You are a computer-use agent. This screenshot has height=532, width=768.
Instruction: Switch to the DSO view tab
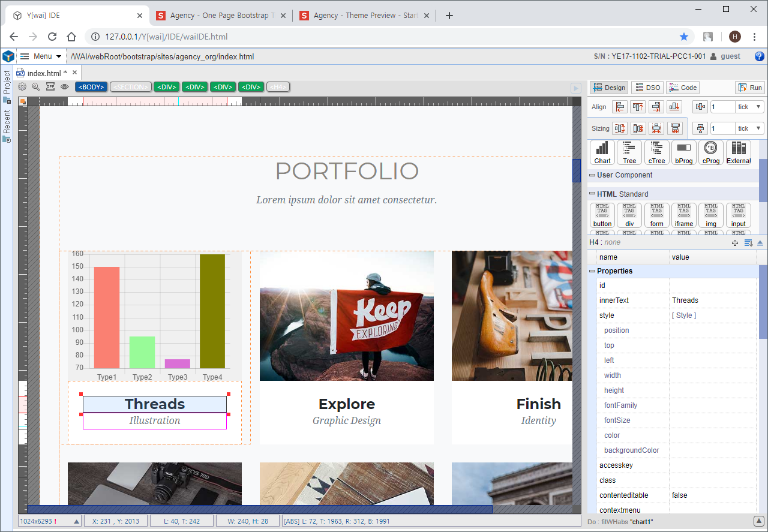pyautogui.click(x=647, y=88)
